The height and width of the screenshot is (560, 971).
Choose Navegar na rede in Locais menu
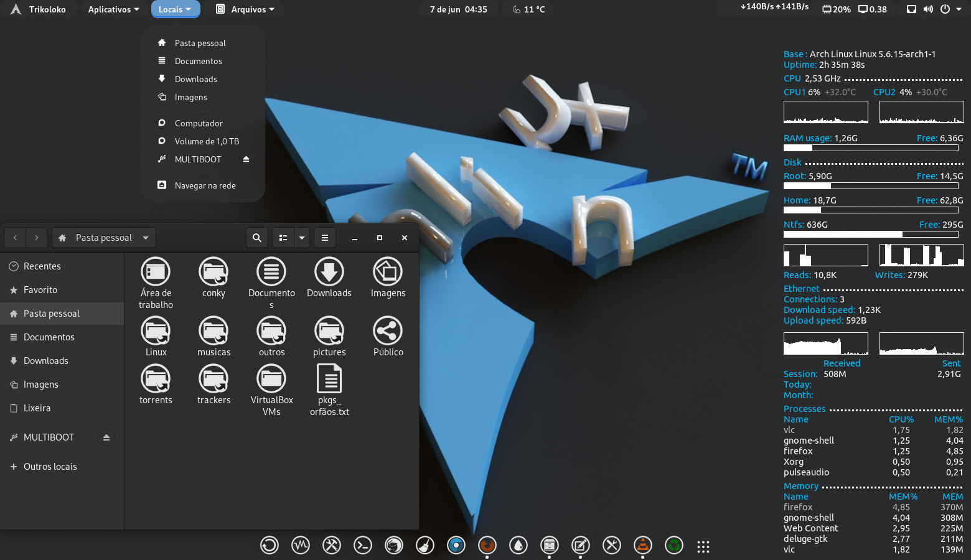pos(205,185)
